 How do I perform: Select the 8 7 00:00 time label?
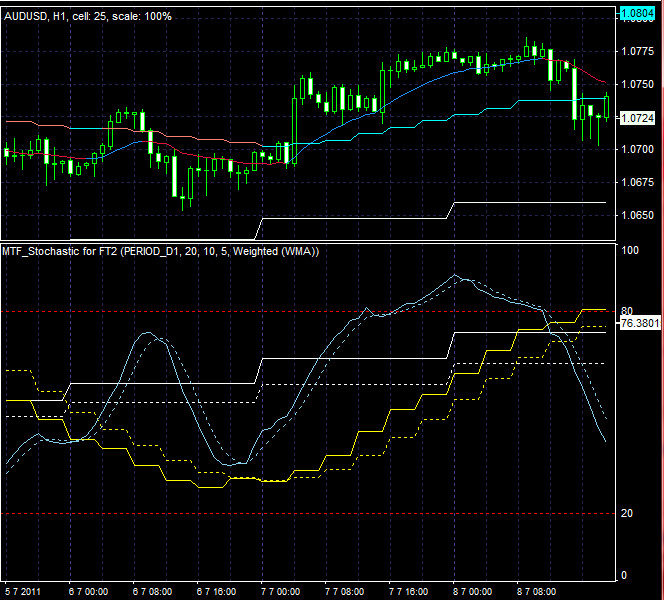coord(472,592)
